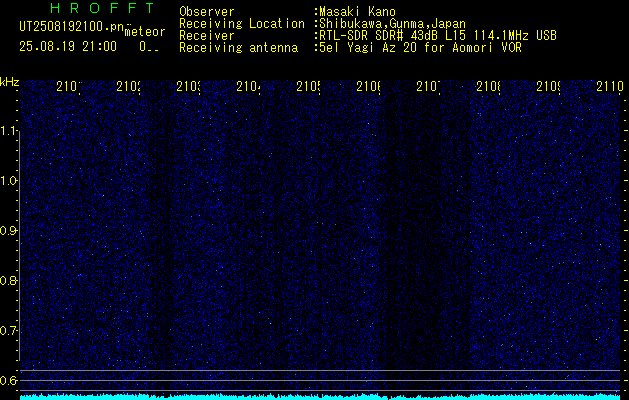Click the 2106 time marker

368,86
